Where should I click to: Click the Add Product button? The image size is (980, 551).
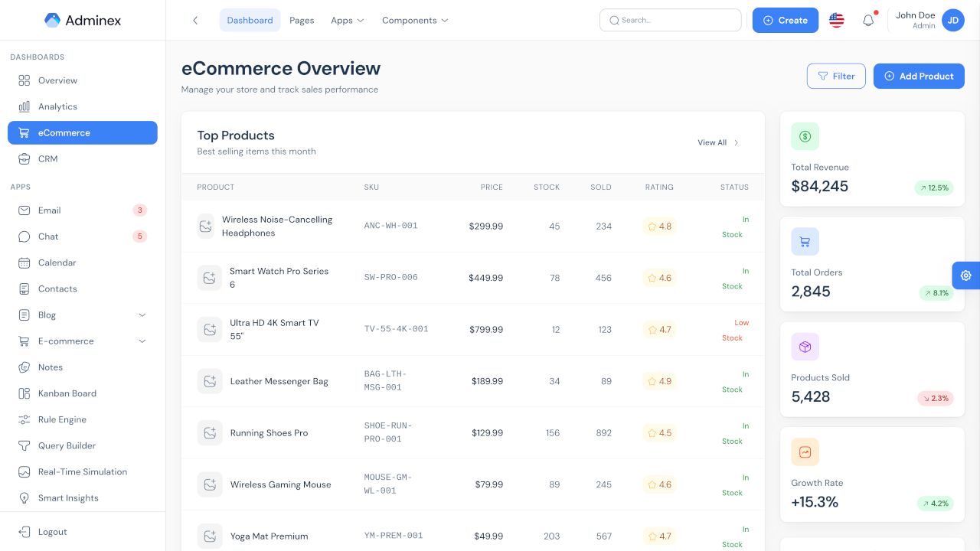tap(919, 76)
